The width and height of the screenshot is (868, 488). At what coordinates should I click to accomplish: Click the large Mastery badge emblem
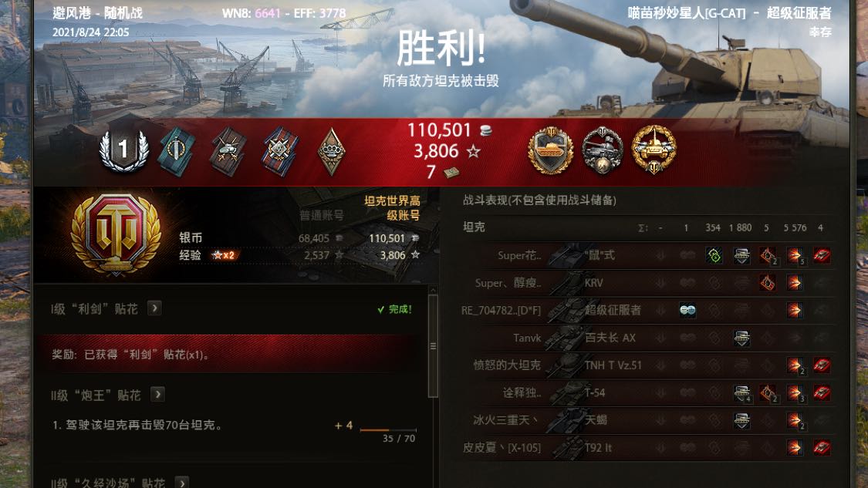pos(117,234)
